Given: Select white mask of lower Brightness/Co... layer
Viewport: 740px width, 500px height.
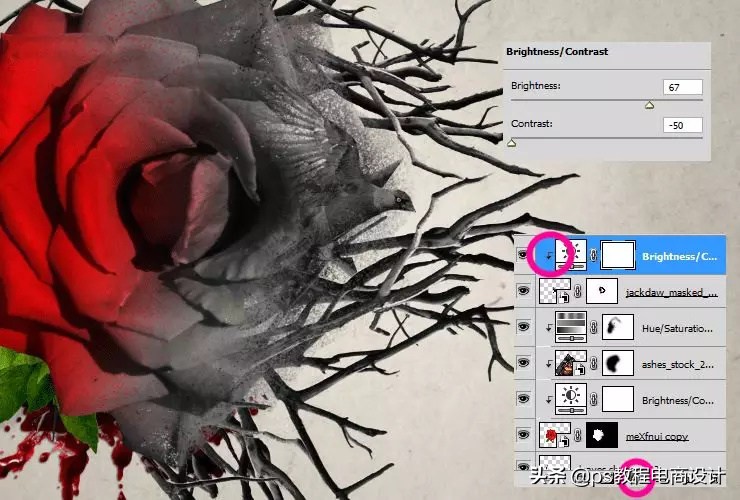Looking at the screenshot, I should tap(618, 398).
